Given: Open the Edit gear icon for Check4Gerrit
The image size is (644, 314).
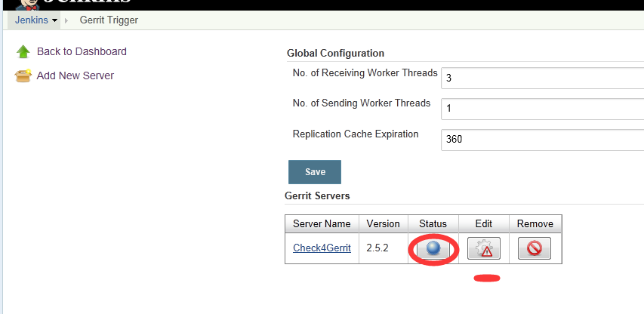Looking at the screenshot, I should click(484, 248).
